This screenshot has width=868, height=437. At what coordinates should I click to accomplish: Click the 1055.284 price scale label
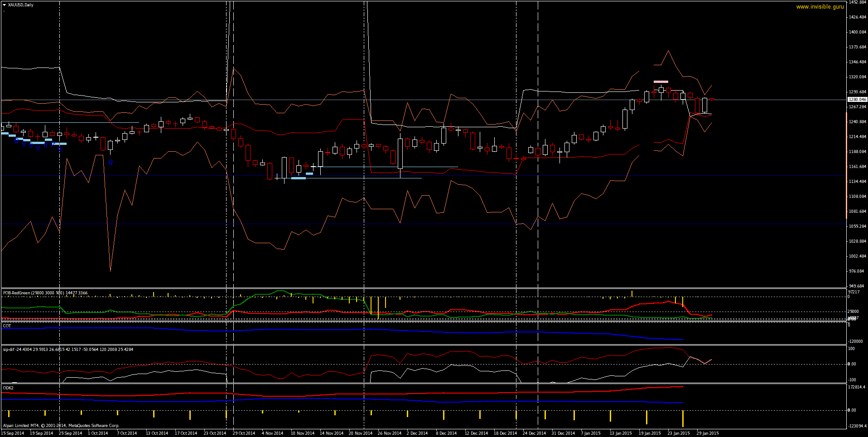(x=858, y=226)
